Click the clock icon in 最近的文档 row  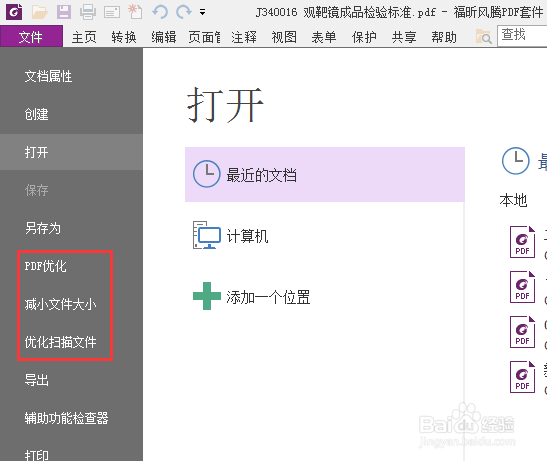207,174
